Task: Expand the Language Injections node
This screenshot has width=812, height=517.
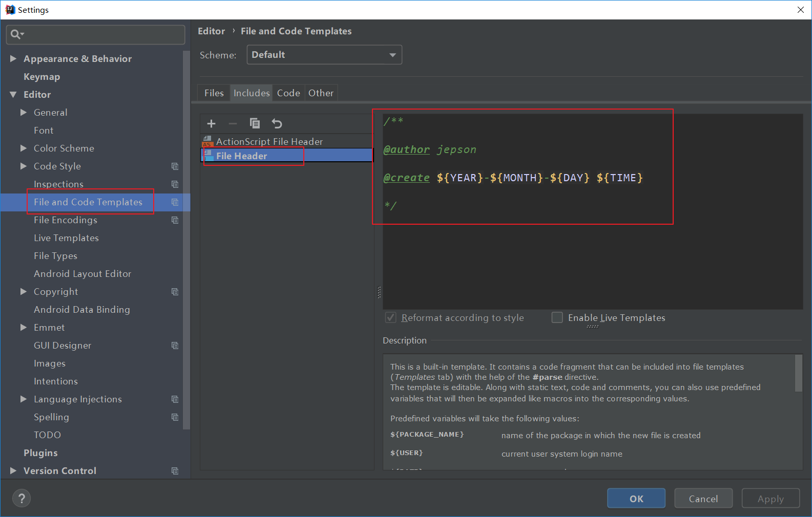Action: click(x=24, y=399)
